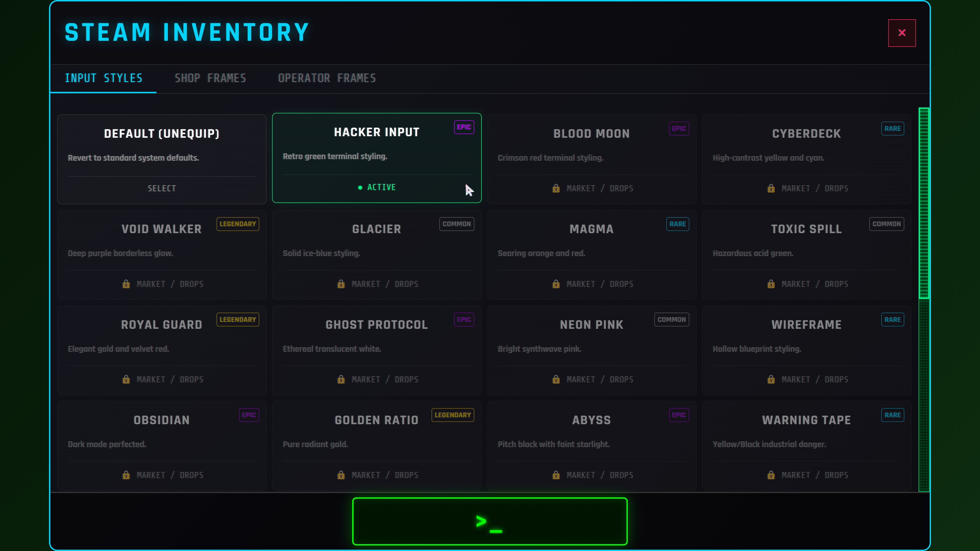Click the EPIC badge on Abyss

(679, 415)
